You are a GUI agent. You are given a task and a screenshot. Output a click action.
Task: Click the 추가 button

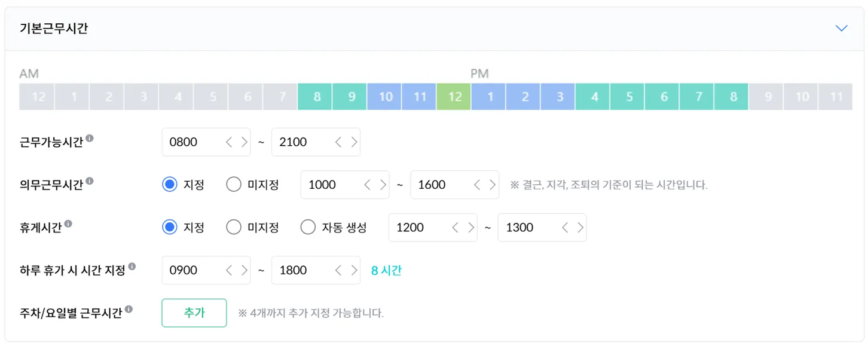194,313
